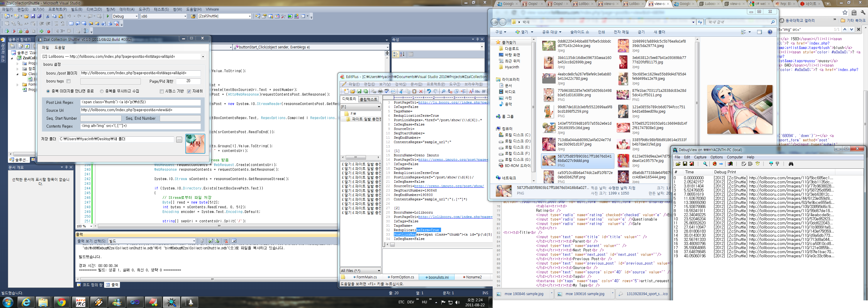Screen dimensions: 868x308
Task: Open the Debug configuration dropdown
Action: 136,16
